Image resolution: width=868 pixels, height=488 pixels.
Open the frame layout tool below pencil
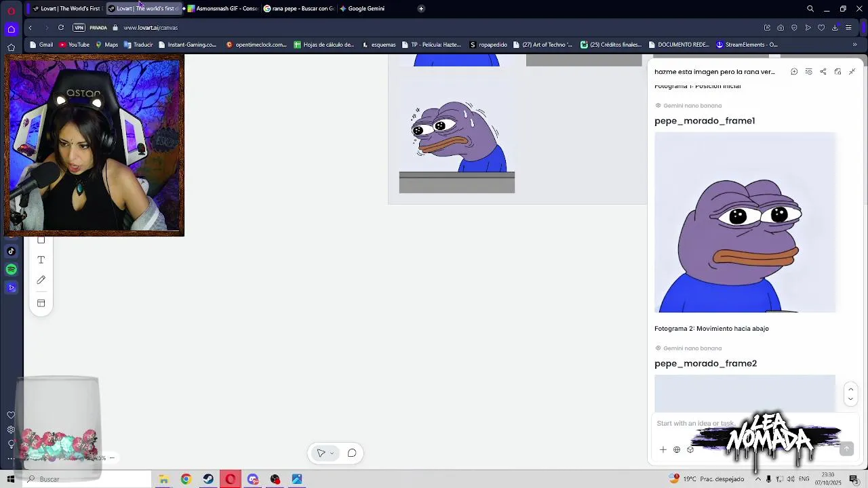click(41, 303)
